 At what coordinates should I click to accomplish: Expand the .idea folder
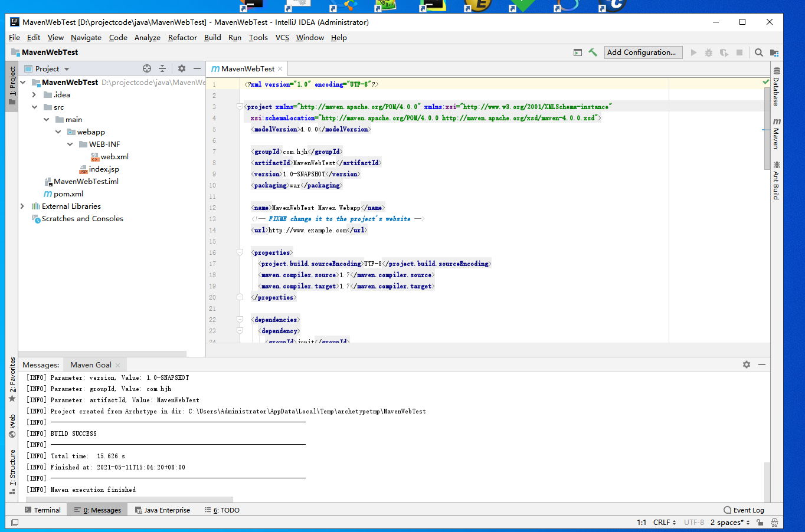(34, 95)
